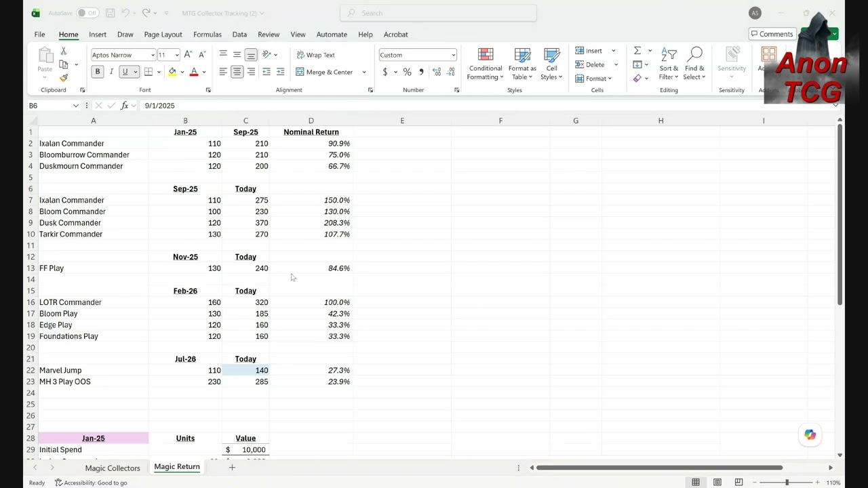The width and height of the screenshot is (868, 488).
Task: Add a new sheet with plus button
Action: coord(232,468)
